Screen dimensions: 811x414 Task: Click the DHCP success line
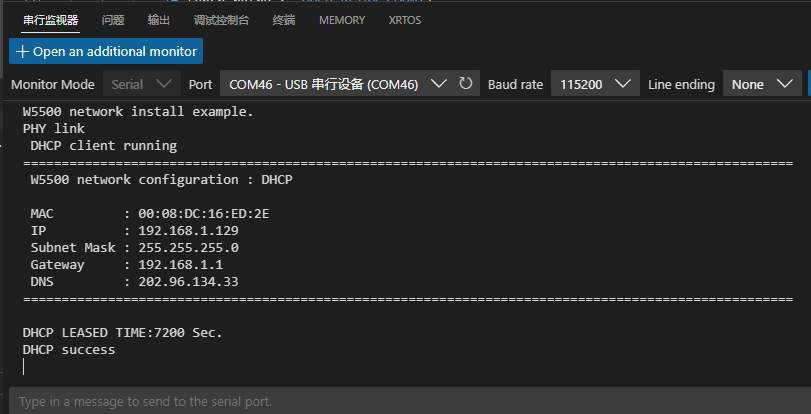click(x=69, y=350)
